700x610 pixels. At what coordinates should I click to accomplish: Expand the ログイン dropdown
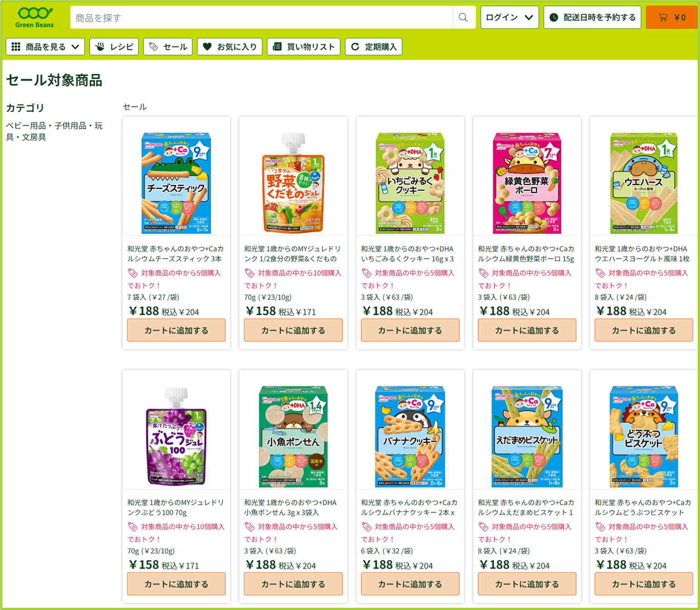coord(510,18)
